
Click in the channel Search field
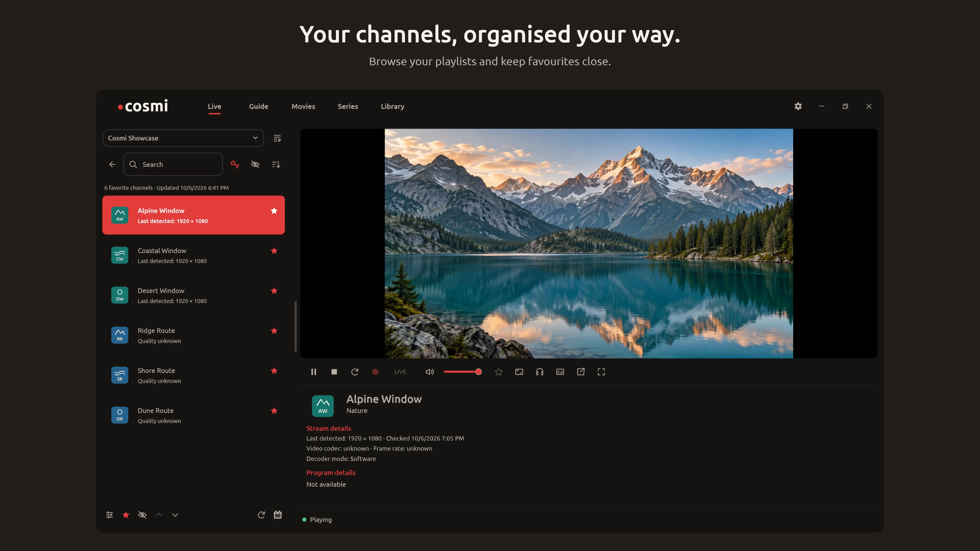pyautogui.click(x=173, y=164)
